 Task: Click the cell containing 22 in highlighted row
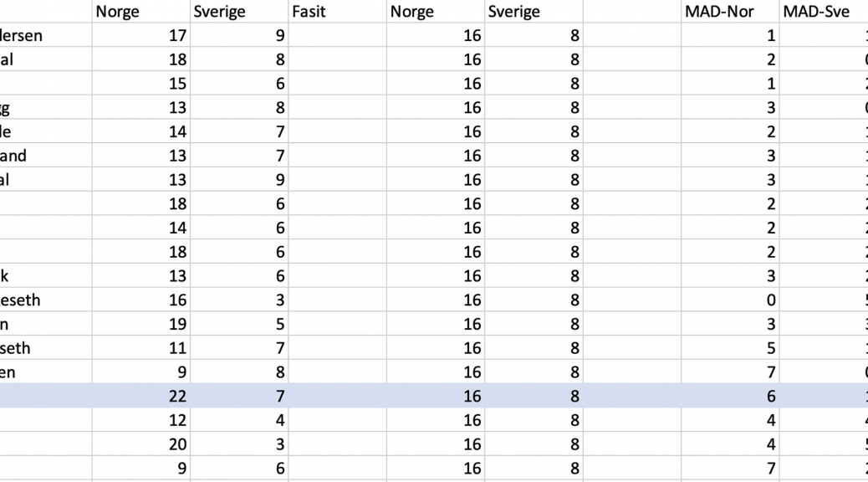(140, 396)
